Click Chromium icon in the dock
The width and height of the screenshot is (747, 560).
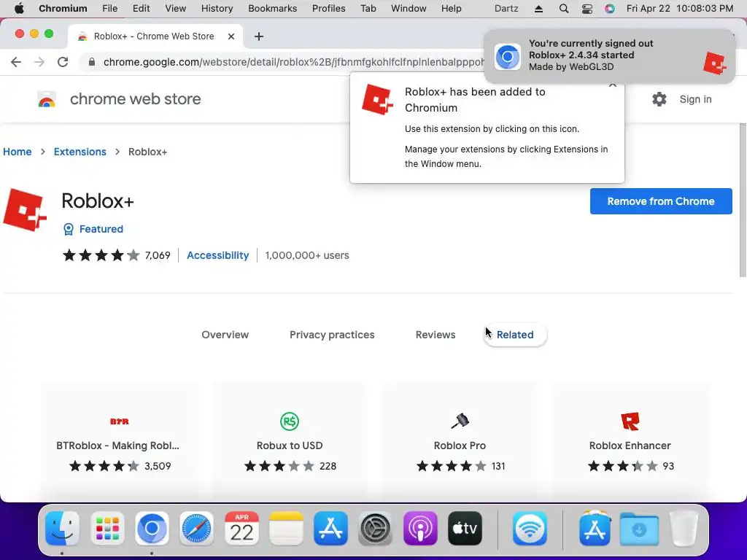(x=152, y=529)
